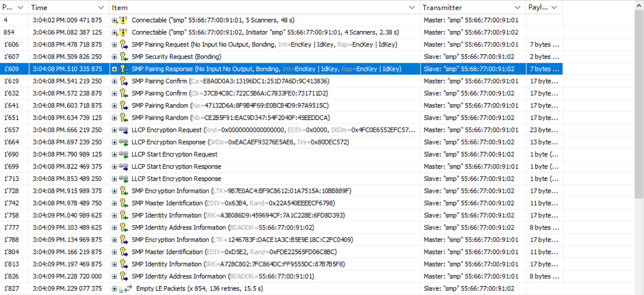Open the Transmitter column filter dropdown

pos(517,7)
